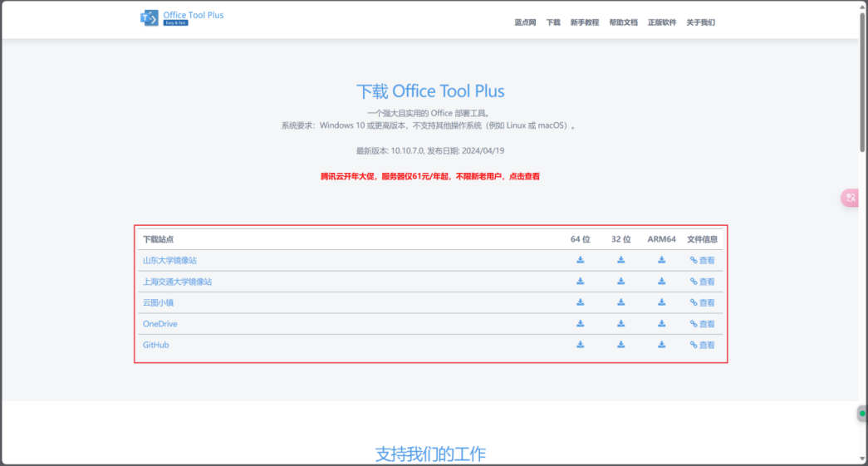Open the 云图小镇 link
The image size is (868, 466).
pos(159,302)
